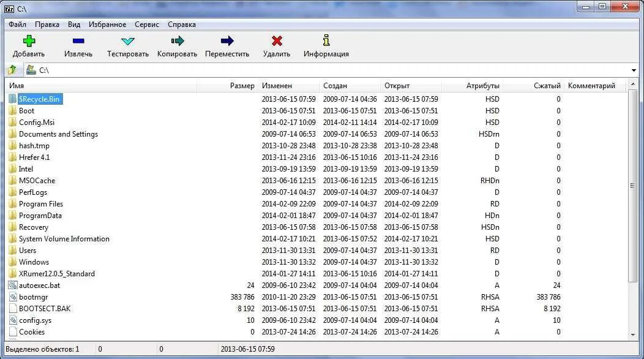Click the $Recycle.Bin folder icon
The height and width of the screenshot is (359, 644).
click(13, 99)
